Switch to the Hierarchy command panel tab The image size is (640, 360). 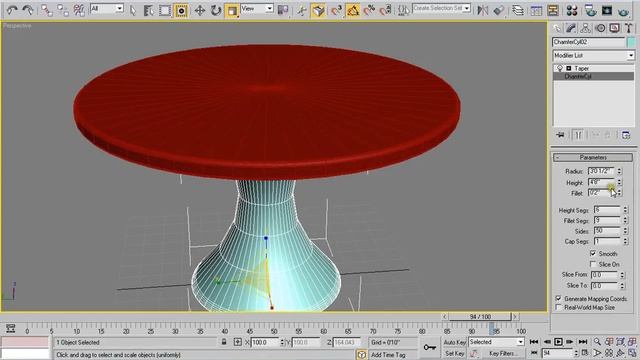click(585, 28)
